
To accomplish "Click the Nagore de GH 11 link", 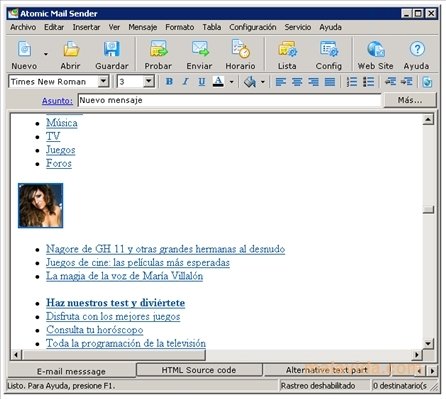I will tap(166, 249).
